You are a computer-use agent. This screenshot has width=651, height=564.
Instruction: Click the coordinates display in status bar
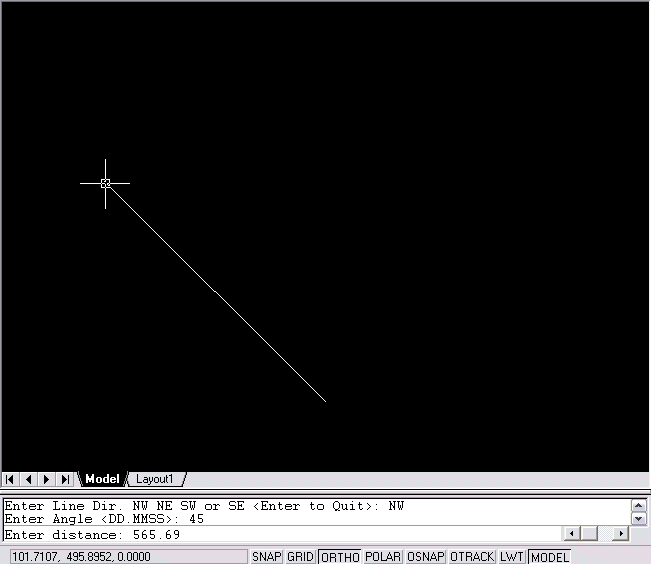tap(80, 557)
